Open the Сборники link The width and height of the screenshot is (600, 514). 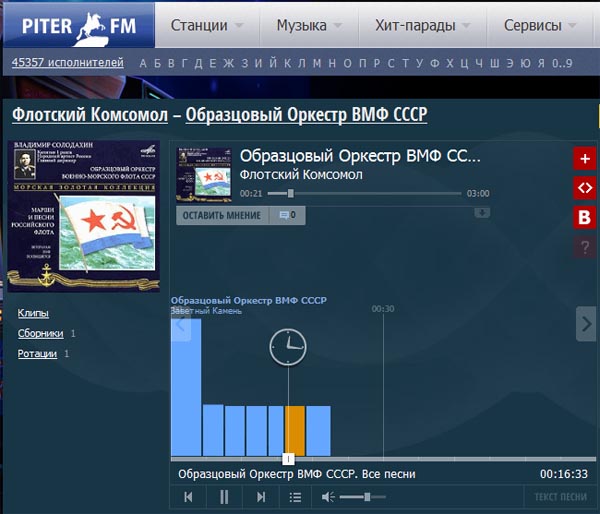40,333
